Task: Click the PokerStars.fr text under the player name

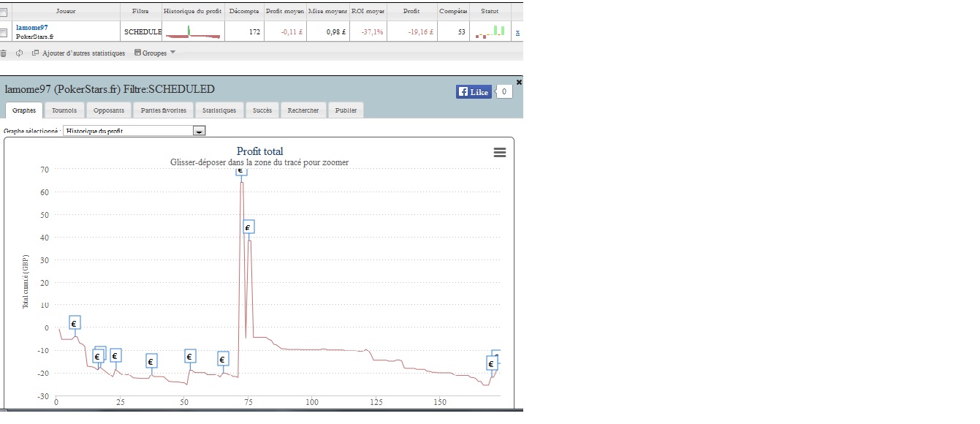Action: (x=34, y=37)
